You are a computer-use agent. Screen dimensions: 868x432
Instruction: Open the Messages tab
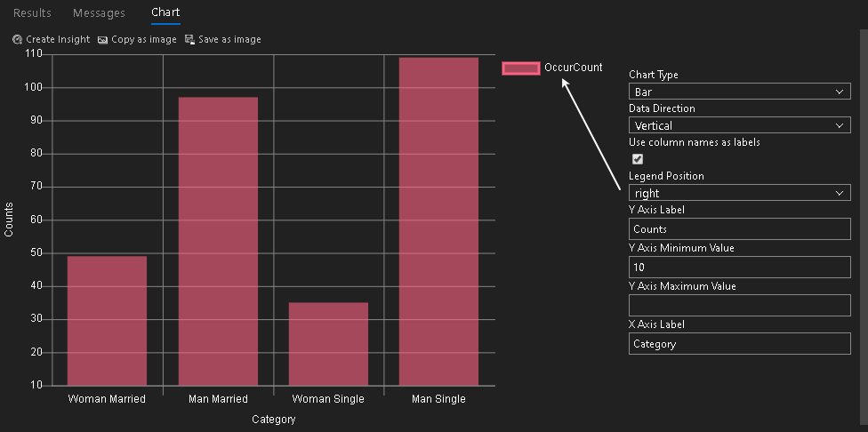99,13
